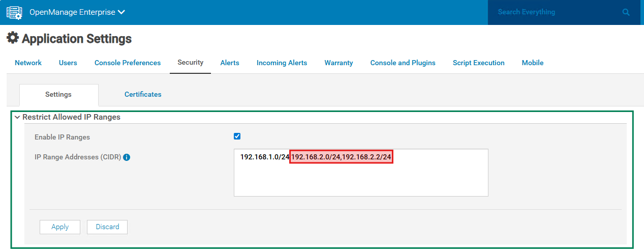Open the Console Preferences tab

[128, 63]
